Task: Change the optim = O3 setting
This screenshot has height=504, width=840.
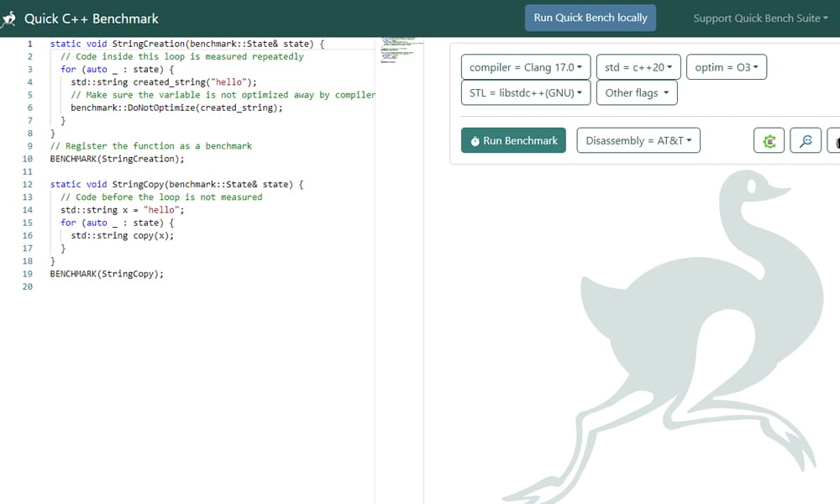Action: pos(726,67)
